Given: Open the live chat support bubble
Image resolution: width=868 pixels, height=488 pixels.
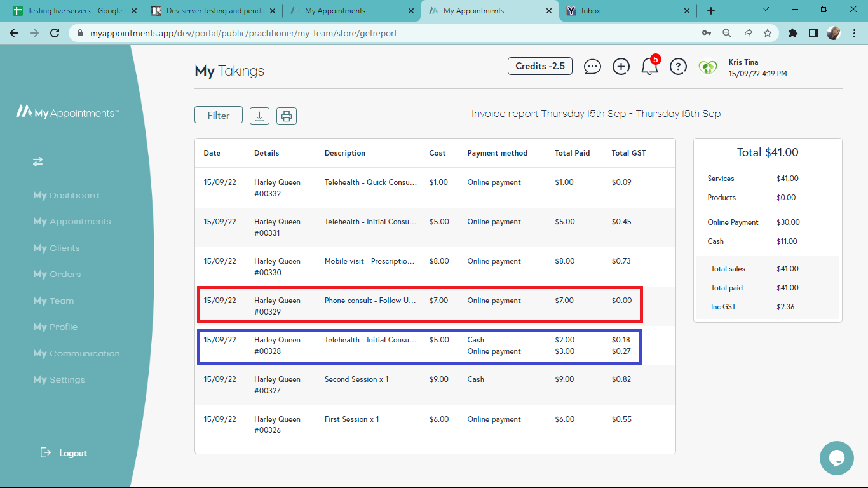Looking at the screenshot, I should [836, 458].
